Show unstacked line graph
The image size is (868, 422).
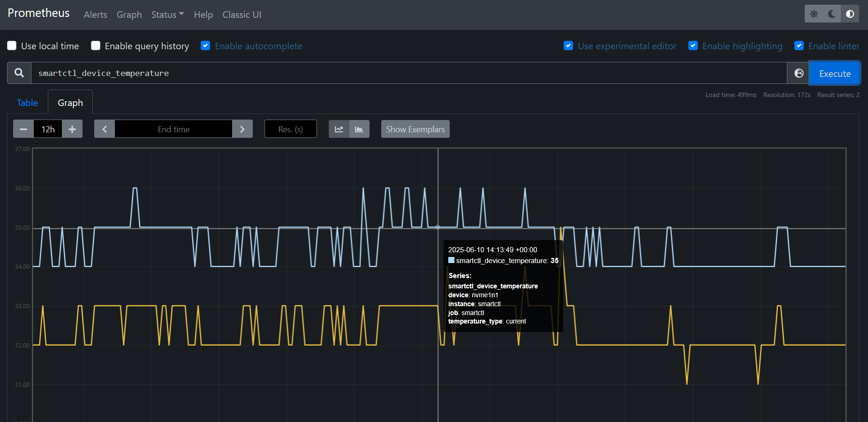click(339, 129)
